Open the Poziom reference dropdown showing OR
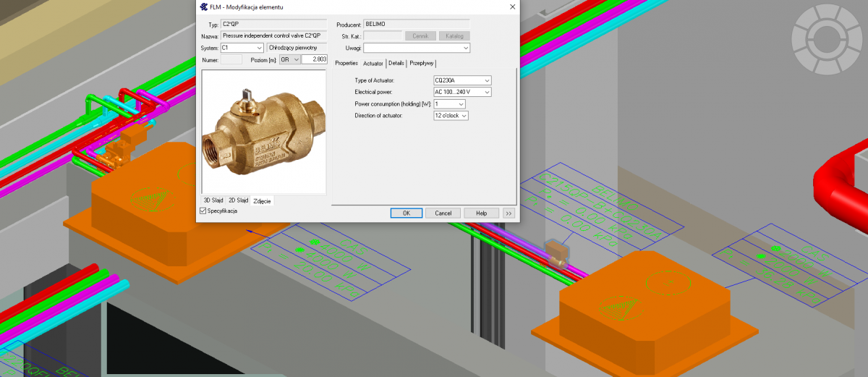This screenshot has width=868, height=377. click(289, 59)
